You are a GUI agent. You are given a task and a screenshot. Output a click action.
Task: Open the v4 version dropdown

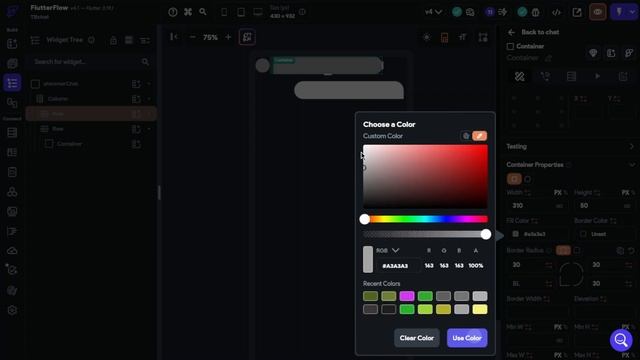433,12
